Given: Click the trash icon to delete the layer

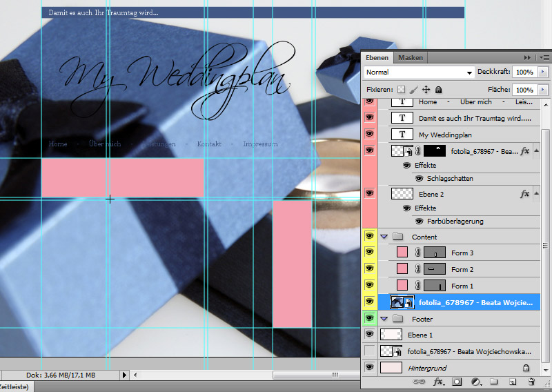Looking at the screenshot, I should (x=531, y=382).
